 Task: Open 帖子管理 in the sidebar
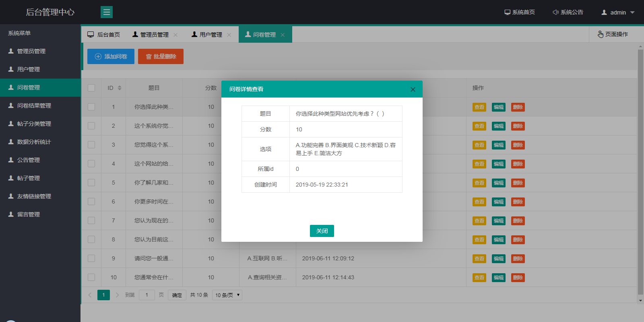[40, 178]
